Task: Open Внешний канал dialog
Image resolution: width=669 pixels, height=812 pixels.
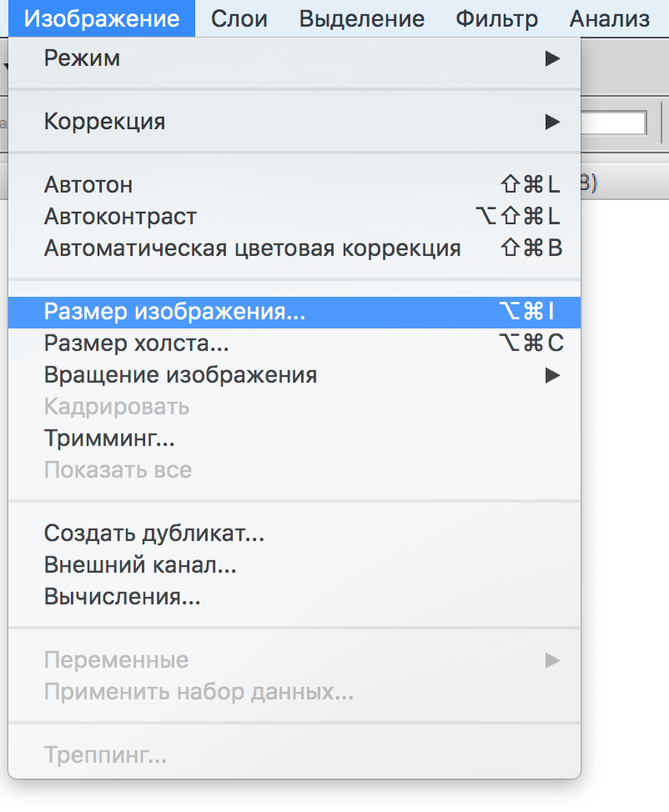Action: pyautogui.click(x=294, y=565)
